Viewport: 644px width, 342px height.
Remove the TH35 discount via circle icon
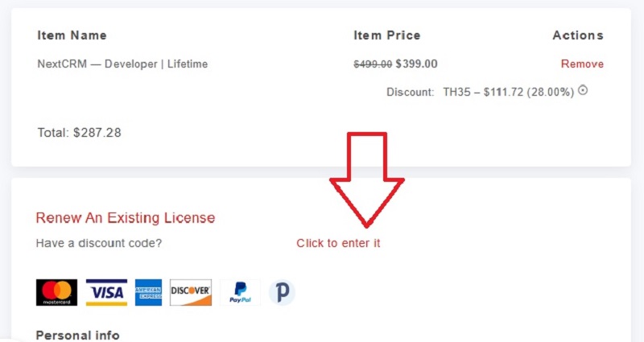583,90
